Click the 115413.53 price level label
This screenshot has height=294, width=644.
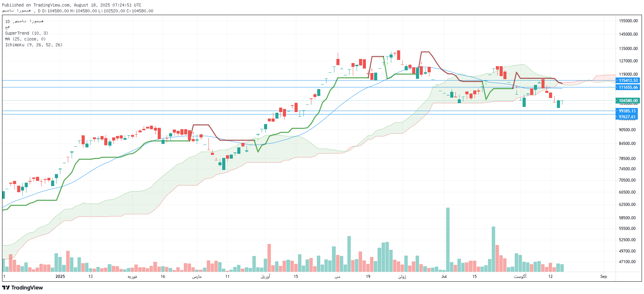click(x=628, y=81)
